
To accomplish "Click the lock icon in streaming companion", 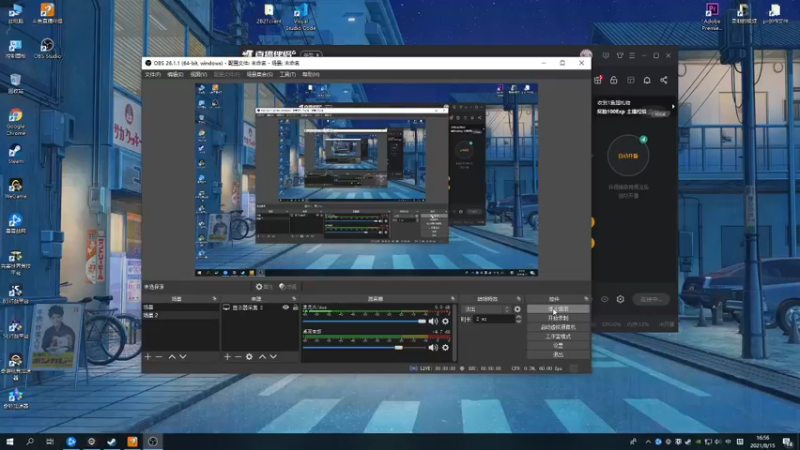I will [x=614, y=80].
